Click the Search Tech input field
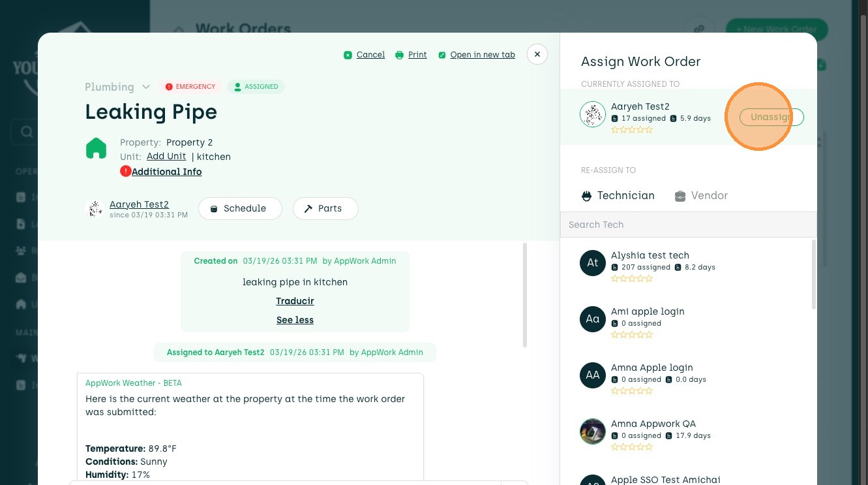The width and height of the screenshot is (868, 485). click(688, 225)
